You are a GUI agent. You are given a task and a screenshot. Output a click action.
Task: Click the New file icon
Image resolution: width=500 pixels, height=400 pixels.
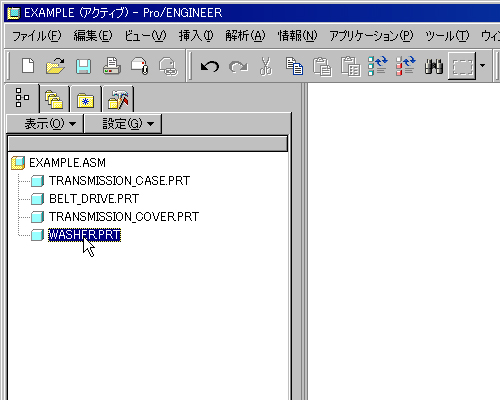28,66
